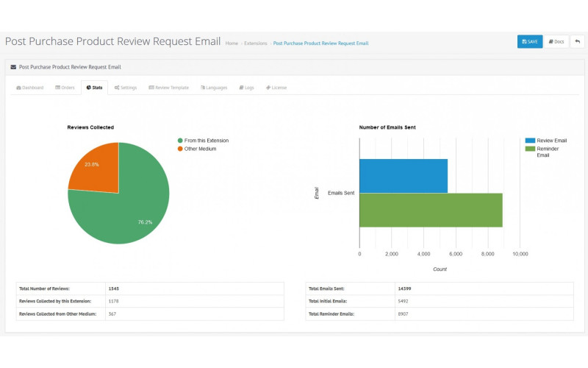This screenshot has width=588, height=368.
Task: Open the Logs tab
Action: point(246,88)
